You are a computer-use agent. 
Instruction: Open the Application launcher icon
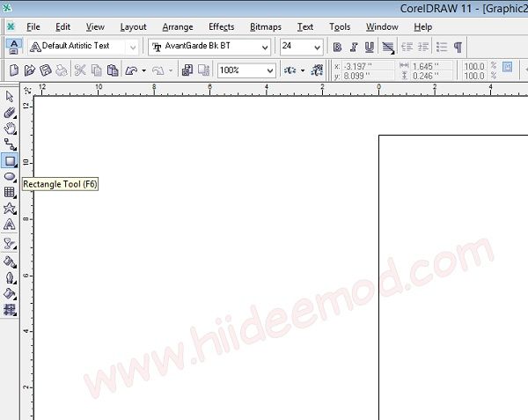tap(290, 70)
